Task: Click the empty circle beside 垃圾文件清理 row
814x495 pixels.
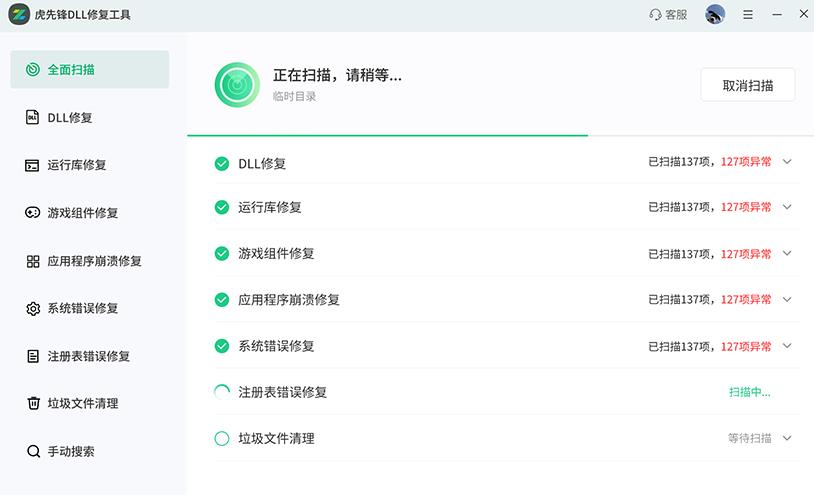Action: tap(222, 438)
